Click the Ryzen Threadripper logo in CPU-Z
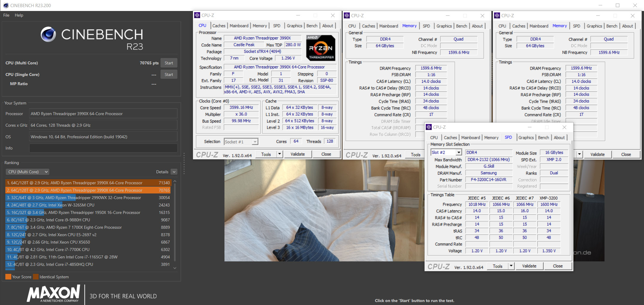Screen dimensions: 644x305 (x=321, y=48)
